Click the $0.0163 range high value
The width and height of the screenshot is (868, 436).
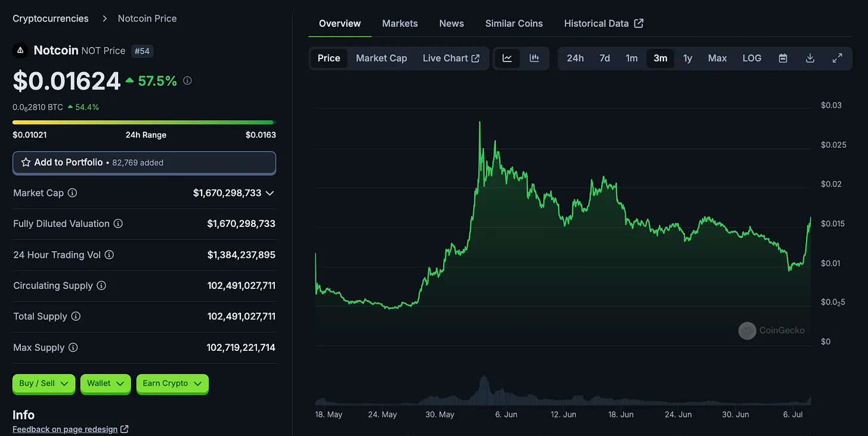[261, 135]
